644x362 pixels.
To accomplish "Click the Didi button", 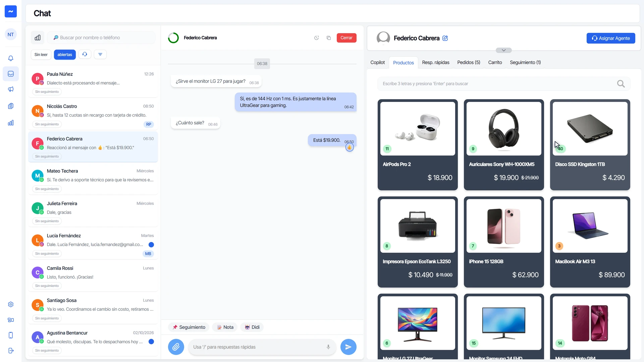I will [x=252, y=327].
